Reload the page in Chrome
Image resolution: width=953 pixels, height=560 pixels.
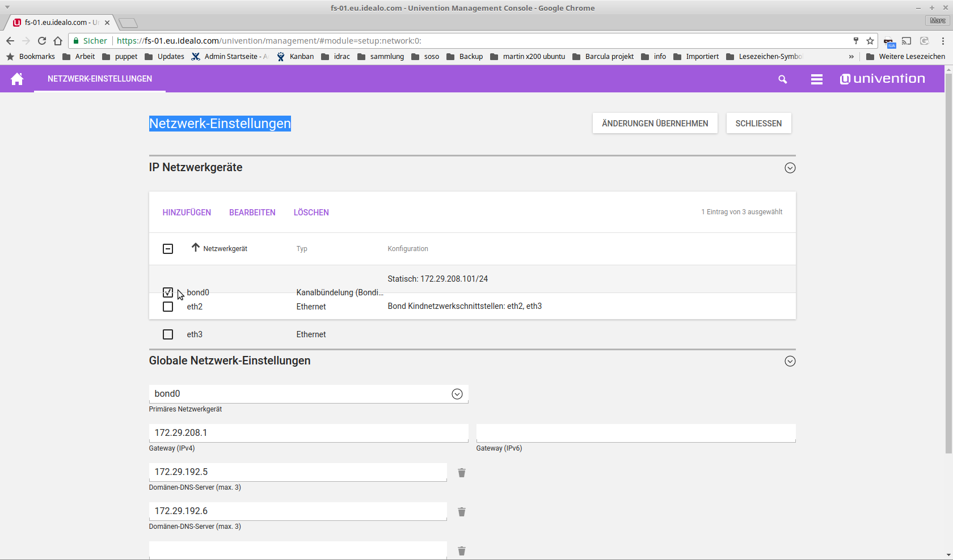(x=42, y=41)
